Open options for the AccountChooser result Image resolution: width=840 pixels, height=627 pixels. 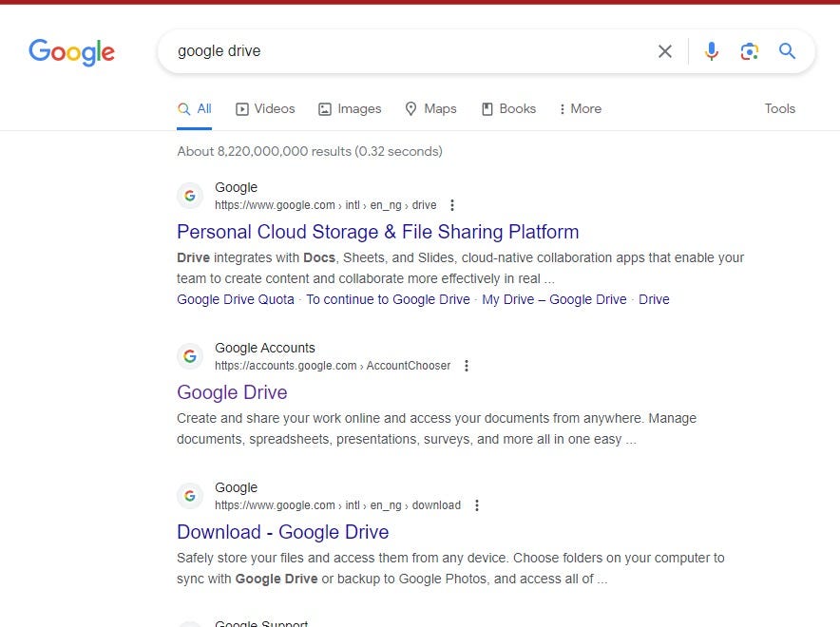(x=467, y=366)
